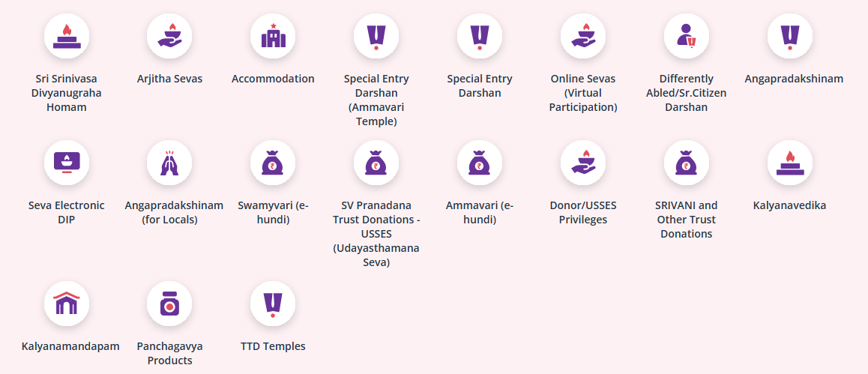Screen dimensions: 868x374
Task: Open the Ammavari (e-hundi) text label
Action: click(x=480, y=212)
